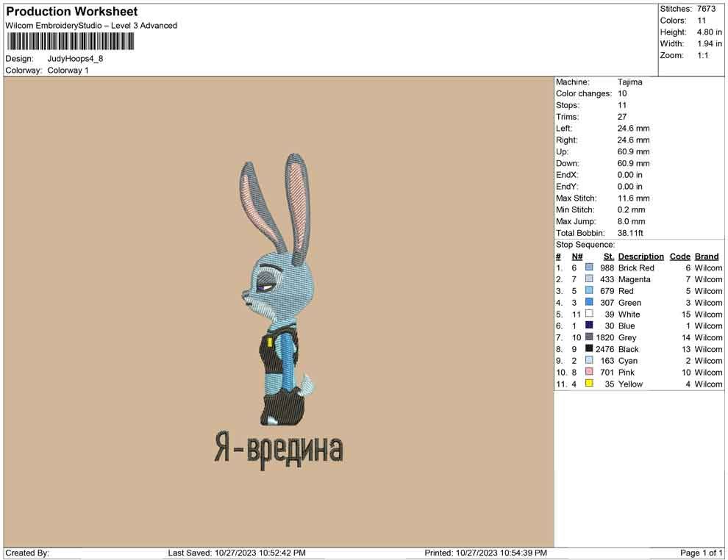Image resolution: width=728 pixels, height=560 pixels.
Task: Select the White thread color swatch
Action: point(589,314)
